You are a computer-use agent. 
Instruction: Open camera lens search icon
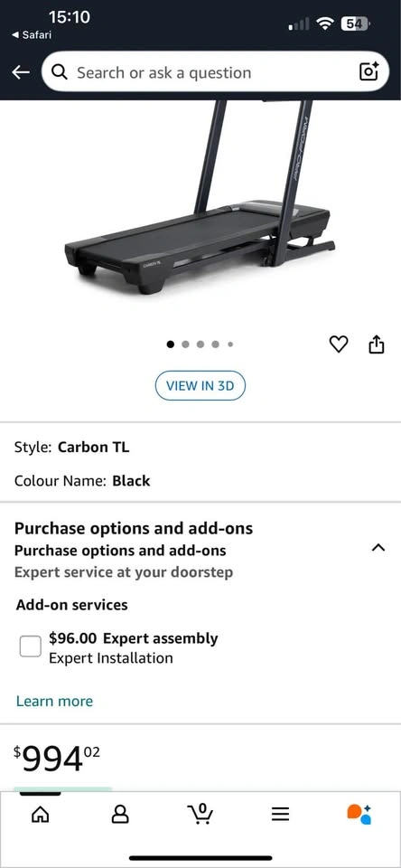click(368, 71)
